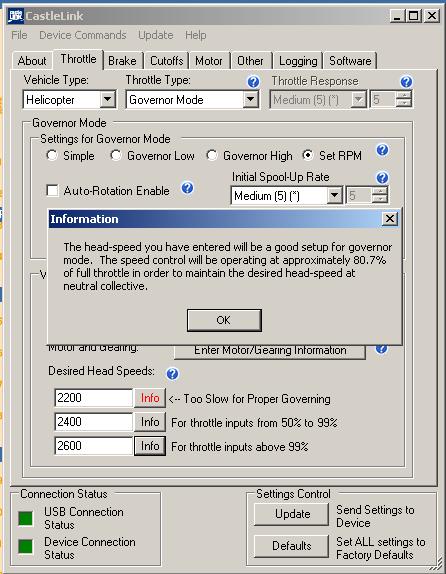Click the red Info button for 2200
Image resolution: width=446 pixels, height=574 pixels.
pos(150,398)
